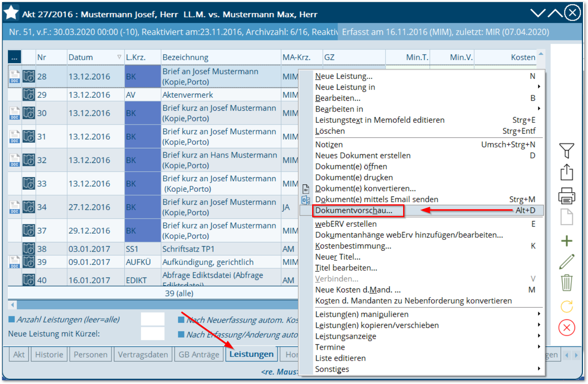Viewport: 588px width, 384px height.
Task: Click inside 'Anzahl Leistungen' input field
Action: tap(153, 319)
